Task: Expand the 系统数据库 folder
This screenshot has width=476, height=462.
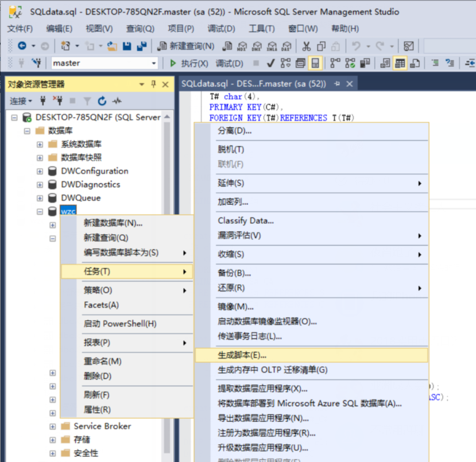Action: coord(40,145)
